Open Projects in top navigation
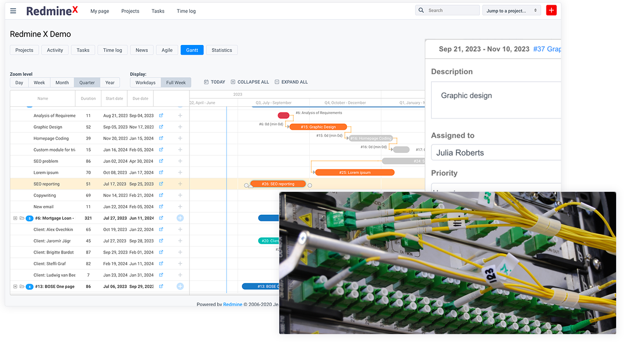 [130, 11]
